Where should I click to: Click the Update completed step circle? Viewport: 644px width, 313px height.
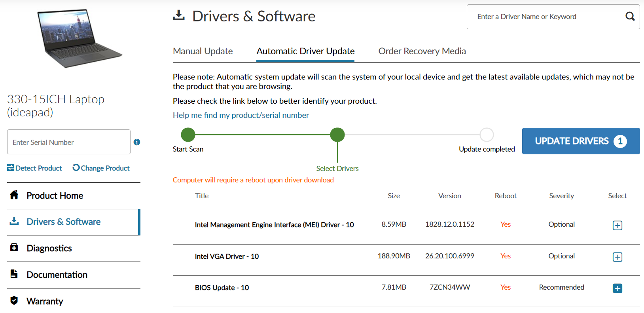(487, 135)
